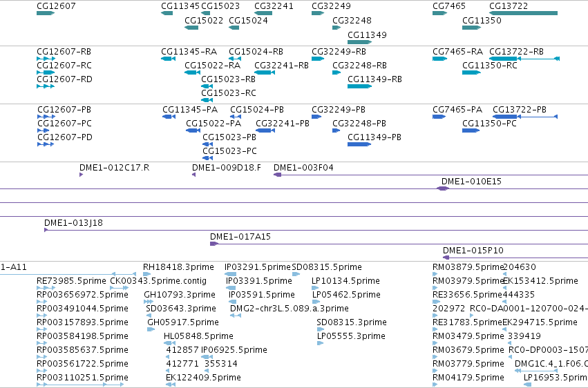Screen dimensions: 588x388
Task: Click BAC clone DME1-017A15 label
Action: (240, 237)
